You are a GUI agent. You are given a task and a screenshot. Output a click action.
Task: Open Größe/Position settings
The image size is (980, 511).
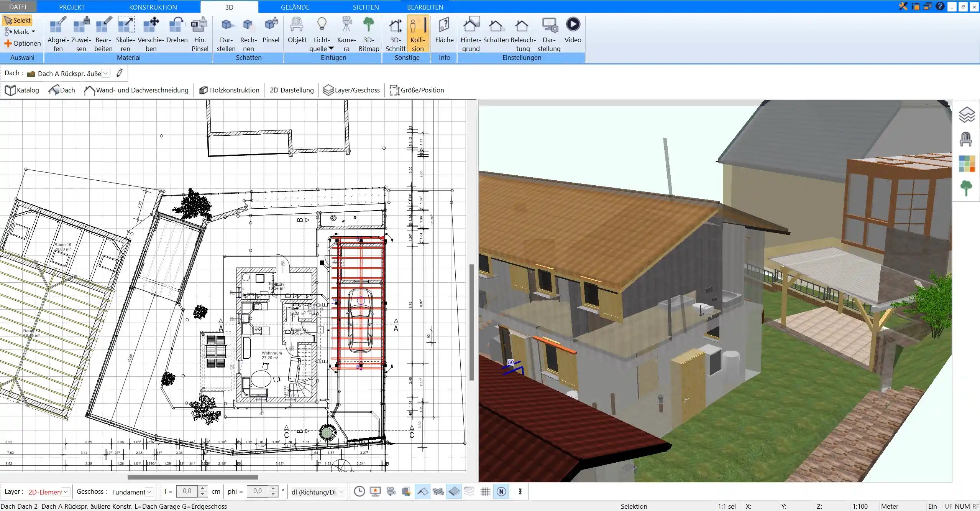click(x=417, y=90)
